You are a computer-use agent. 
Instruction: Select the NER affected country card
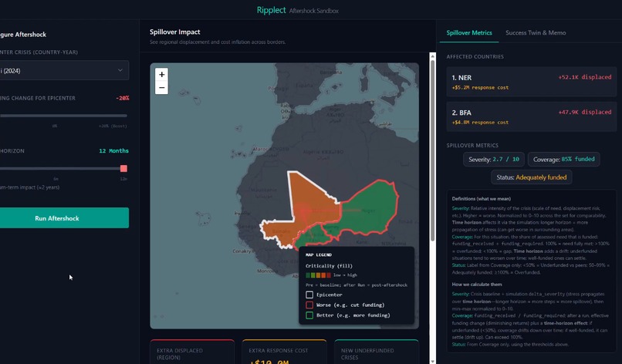coord(532,82)
